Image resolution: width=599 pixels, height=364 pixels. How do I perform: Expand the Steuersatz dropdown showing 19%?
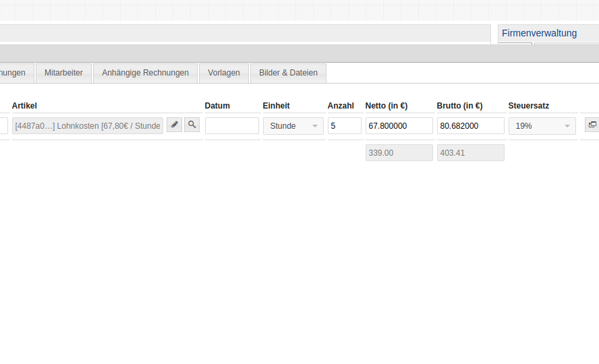pyautogui.click(x=542, y=126)
